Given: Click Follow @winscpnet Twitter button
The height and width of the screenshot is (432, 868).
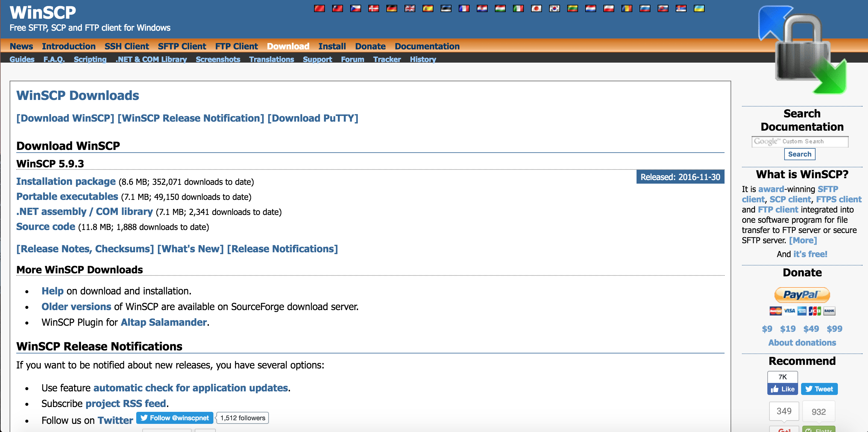Looking at the screenshot, I should coord(175,418).
